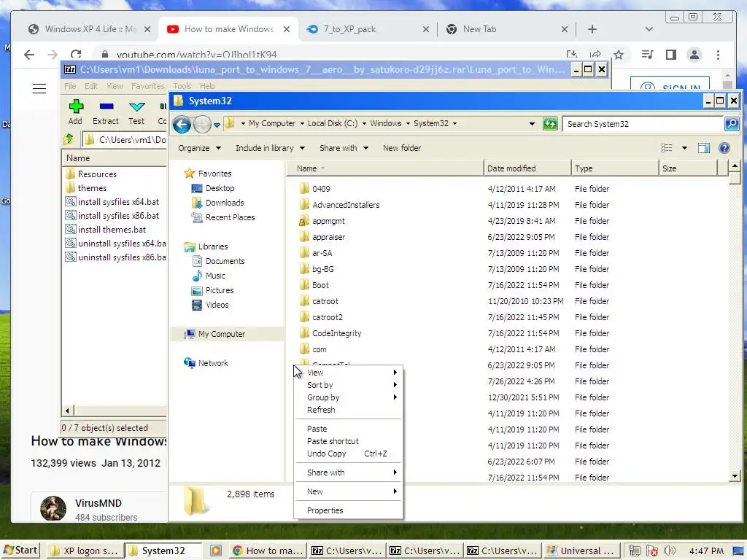Toggle the Chrome side panel
The width and height of the screenshot is (747, 560).
(671, 55)
